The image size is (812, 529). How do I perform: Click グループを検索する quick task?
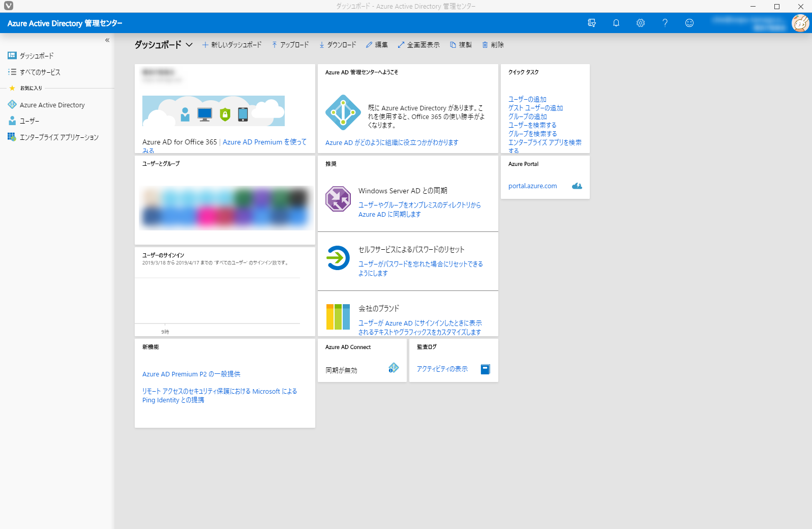[533, 134]
